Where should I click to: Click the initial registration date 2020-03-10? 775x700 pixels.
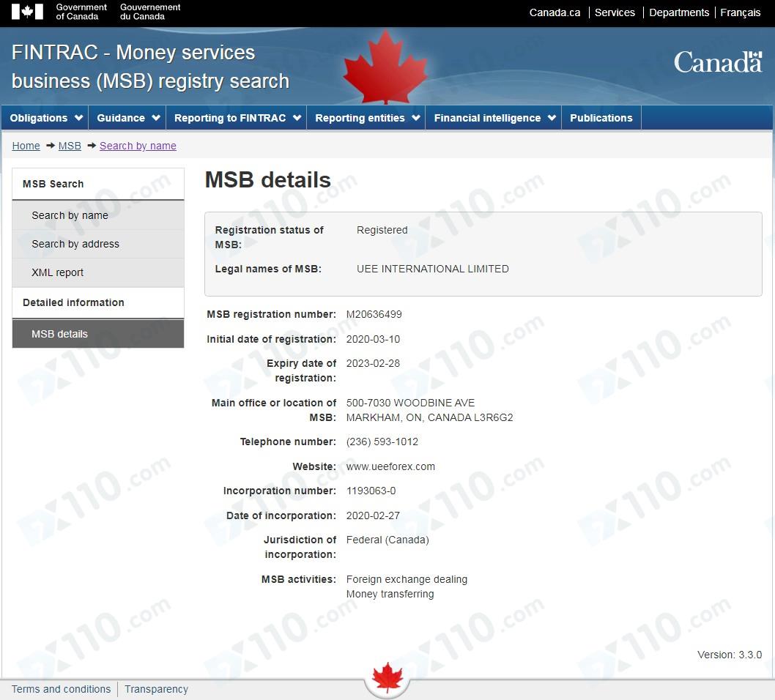[x=373, y=339]
